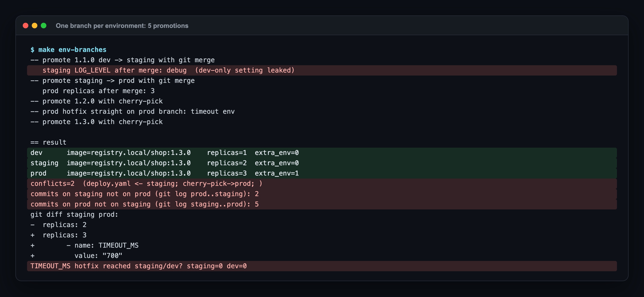644x297 pixels.
Task: Select the line 'promote 1.2.0 with cherry-pick'
Action: pyautogui.click(x=97, y=101)
